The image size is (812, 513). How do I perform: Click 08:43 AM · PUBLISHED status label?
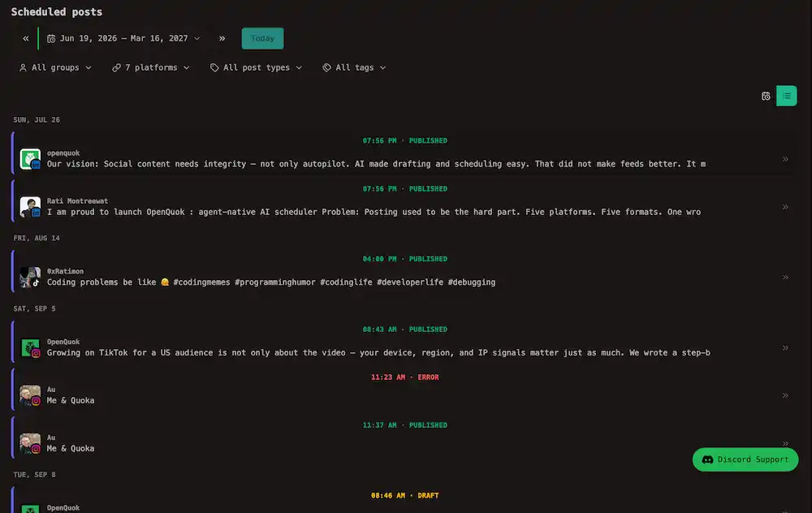pos(405,330)
